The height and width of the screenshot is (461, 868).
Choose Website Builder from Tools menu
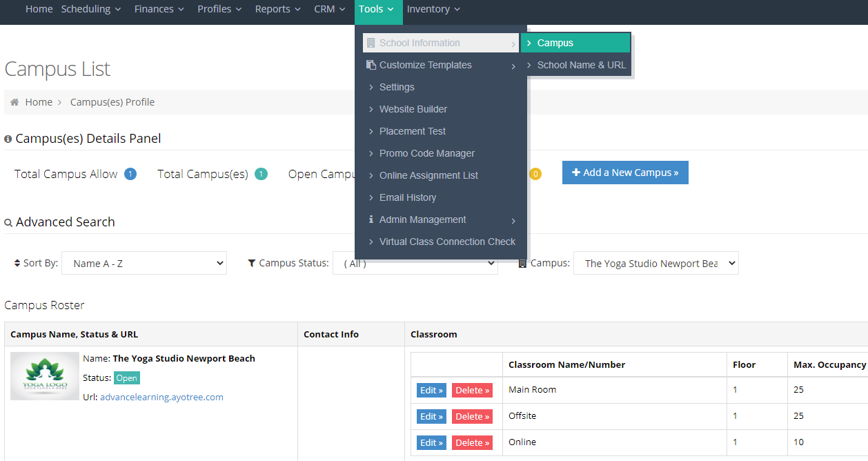[413, 109]
